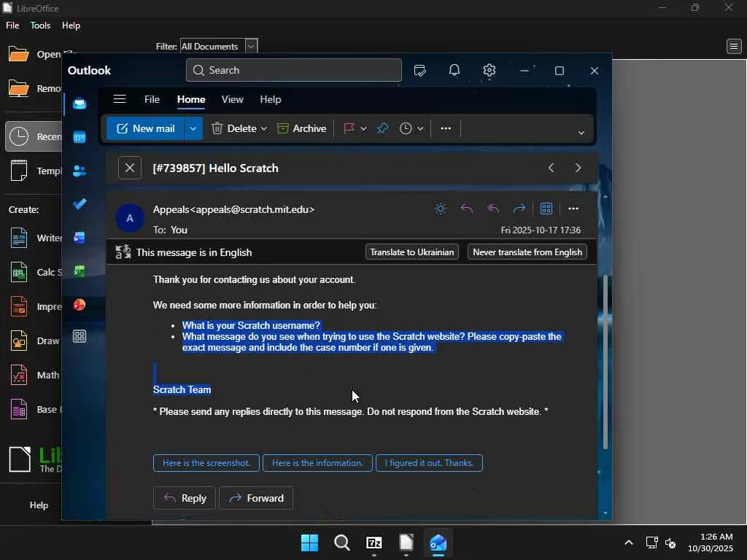This screenshot has height=560, width=747.
Task: Switch to the View tab in Outlook
Action: coord(233,99)
